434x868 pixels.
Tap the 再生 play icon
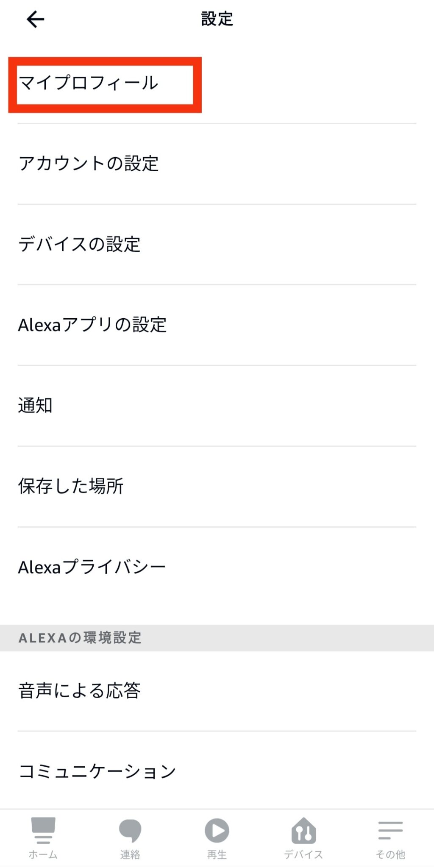point(217,830)
